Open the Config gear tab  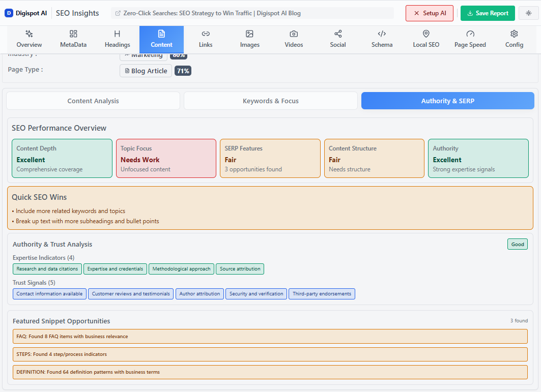pyautogui.click(x=514, y=34)
